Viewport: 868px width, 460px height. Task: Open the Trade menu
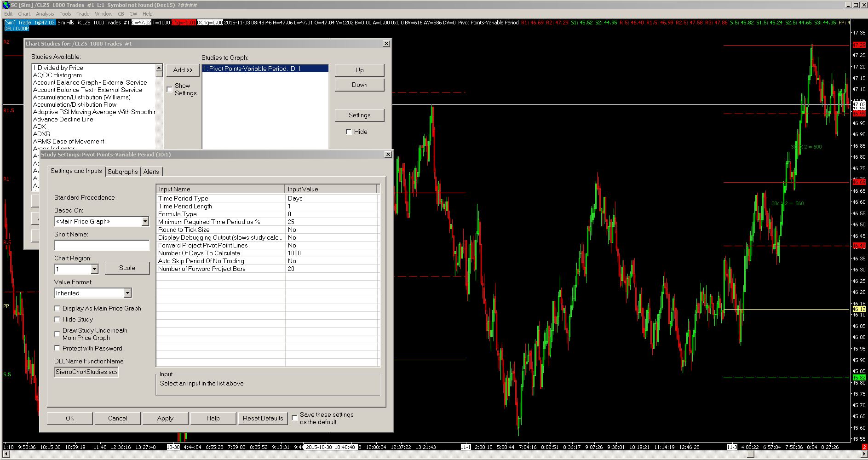tap(83, 14)
